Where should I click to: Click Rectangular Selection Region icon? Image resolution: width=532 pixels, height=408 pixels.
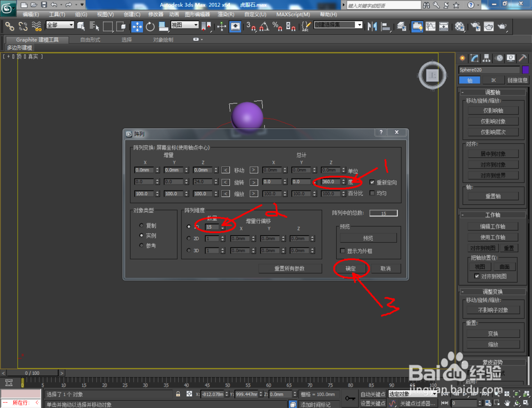click(107, 26)
